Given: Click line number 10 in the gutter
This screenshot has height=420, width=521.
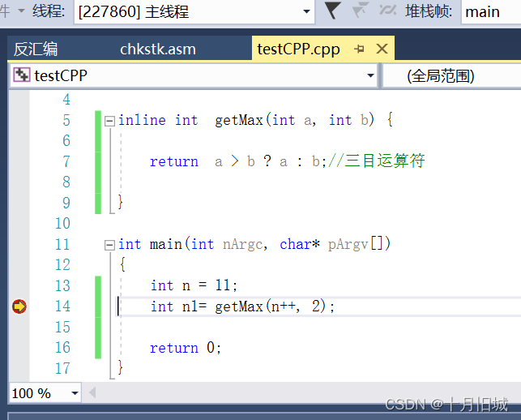Looking at the screenshot, I should [x=62, y=224].
